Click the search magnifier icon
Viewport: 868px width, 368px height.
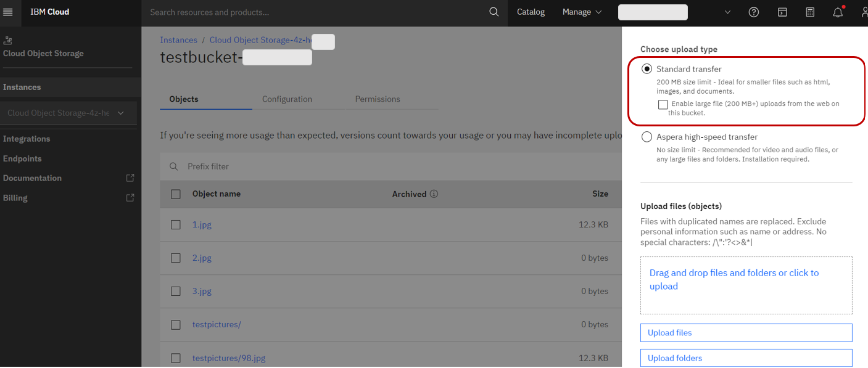click(494, 12)
